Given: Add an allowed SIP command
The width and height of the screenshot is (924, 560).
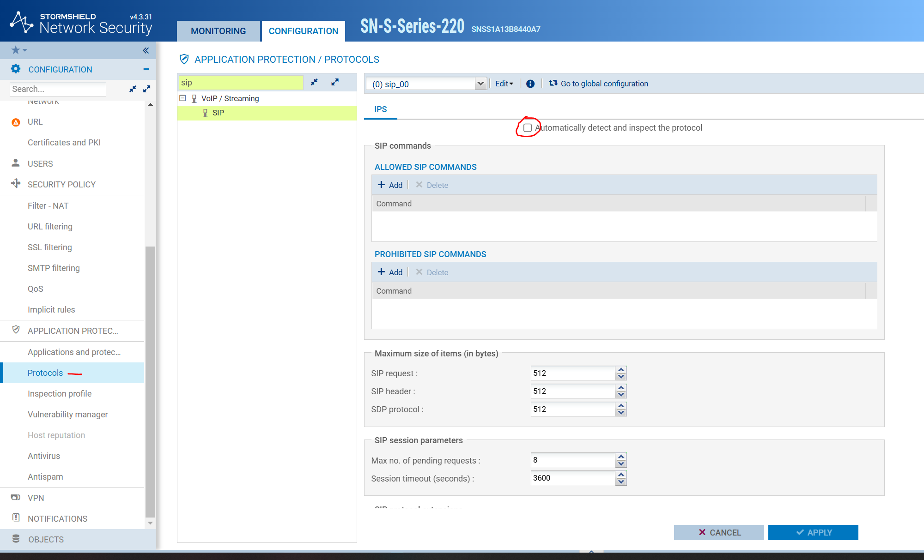Looking at the screenshot, I should [390, 185].
